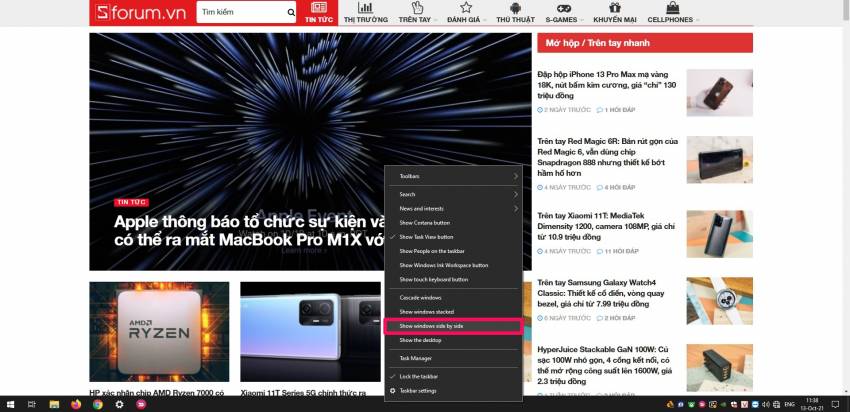Expand Toolbars submenu in context menu
This screenshot has height=412, width=850.
(x=453, y=176)
